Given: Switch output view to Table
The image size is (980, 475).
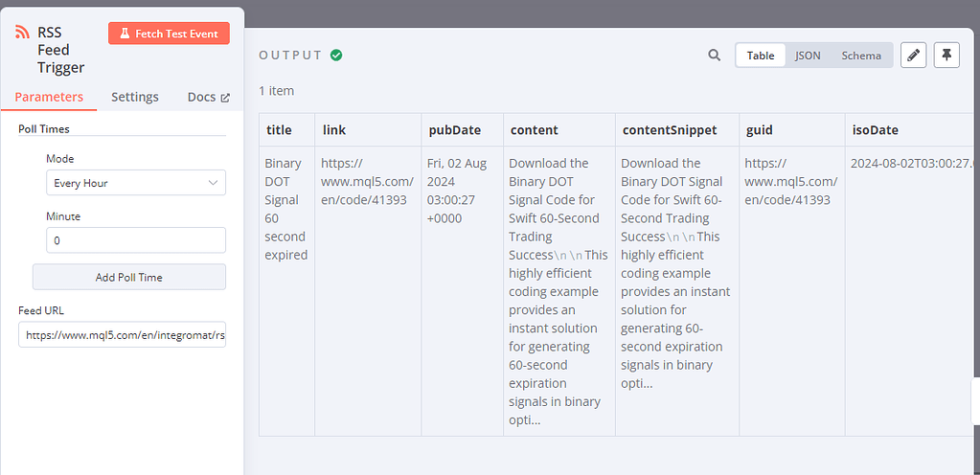Looking at the screenshot, I should click(x=761, y=56).
